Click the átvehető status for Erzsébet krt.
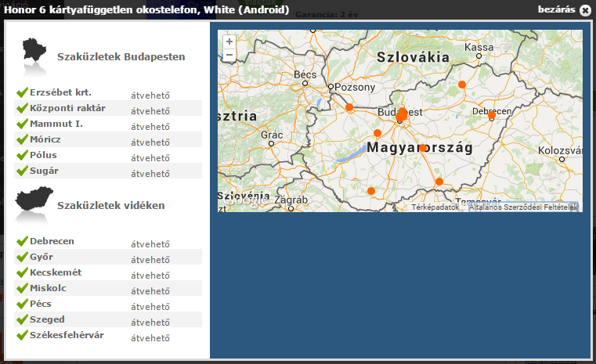Image resolution: width=596 pixels, height=364 pixels. pos(150,96)
